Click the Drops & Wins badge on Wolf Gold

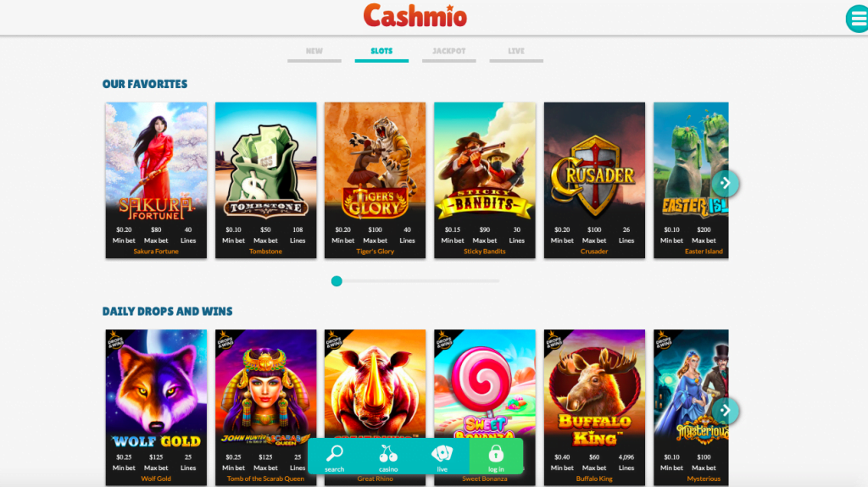point(115,340)
